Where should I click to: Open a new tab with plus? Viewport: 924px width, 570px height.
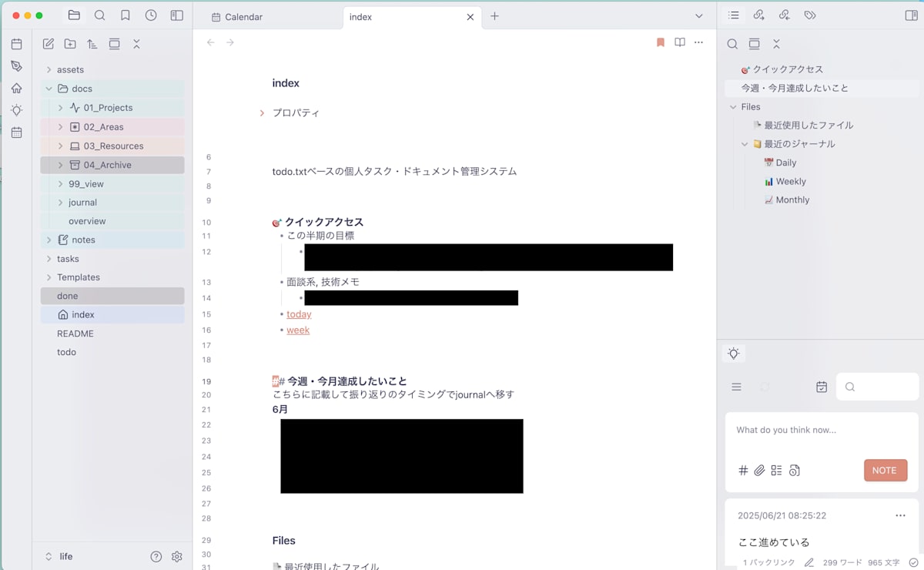[495, 16]
